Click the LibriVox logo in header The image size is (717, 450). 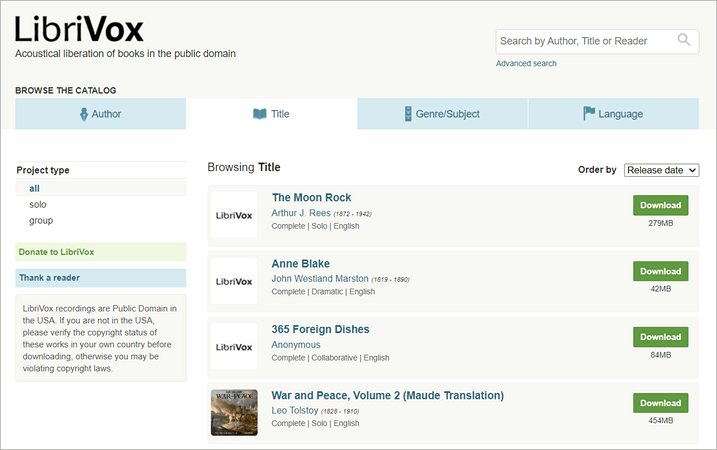(x=79, y=28)
